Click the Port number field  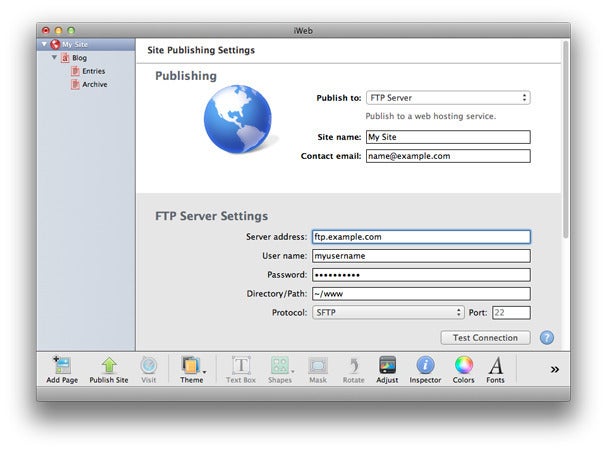click(511, 313)
